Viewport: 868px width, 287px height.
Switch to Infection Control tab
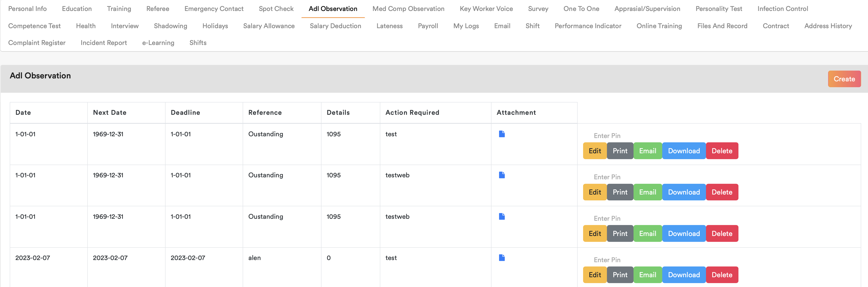(782, 9)
